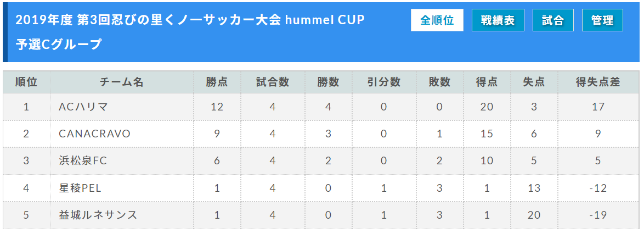
Task: Select the 益城ルネサンス team name
Action: 98,215
